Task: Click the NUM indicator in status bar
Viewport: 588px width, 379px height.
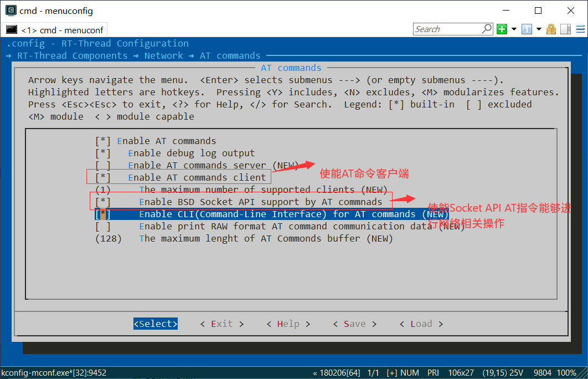Action: click(x=410, y=373)
